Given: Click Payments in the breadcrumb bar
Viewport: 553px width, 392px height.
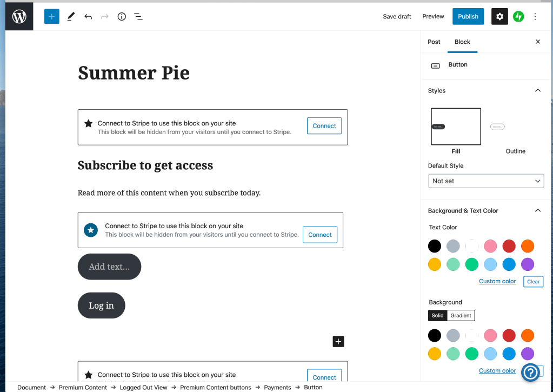Looking at the screenshot, I should [x=277, y=387].
